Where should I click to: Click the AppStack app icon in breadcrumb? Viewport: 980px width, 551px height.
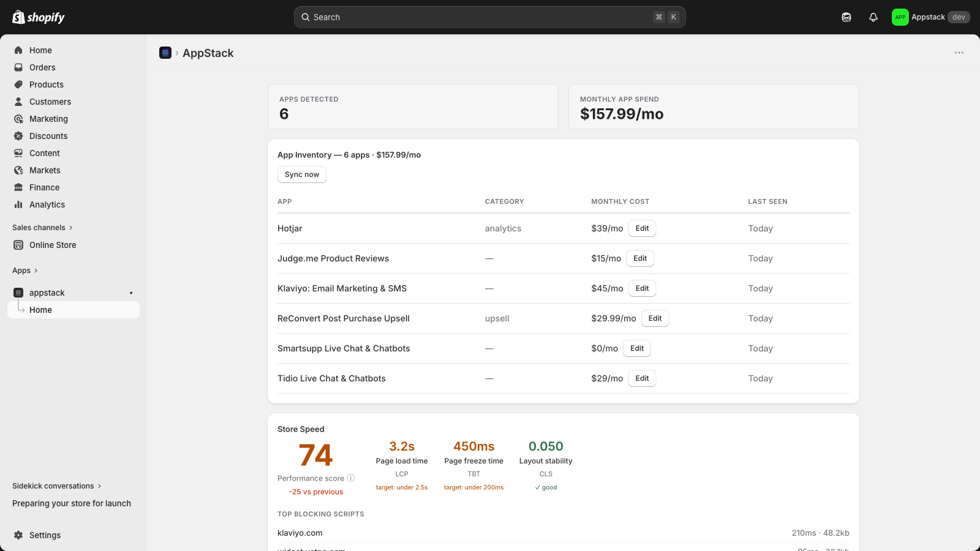click(x=165, y=53)
